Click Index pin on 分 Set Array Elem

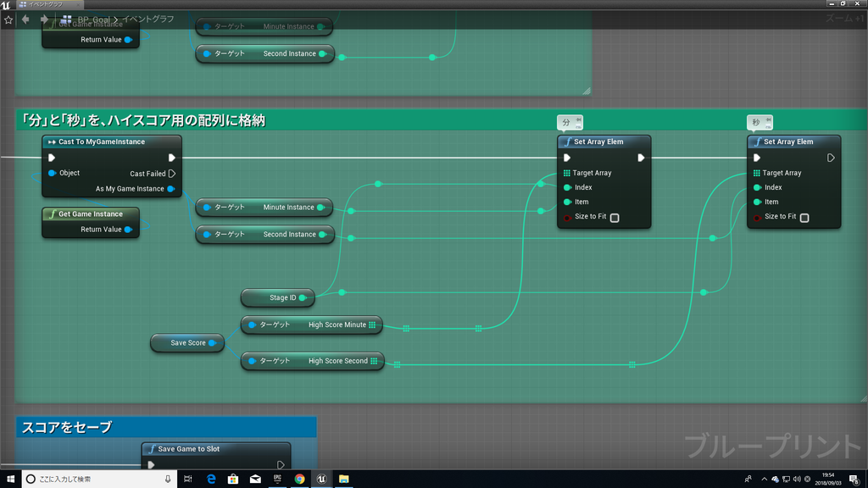[567, 187]
